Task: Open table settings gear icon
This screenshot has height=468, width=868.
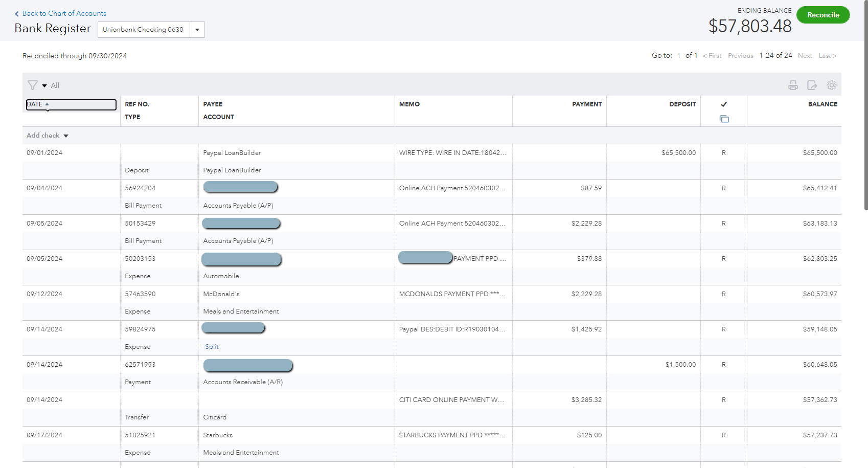Action: [x=832, y=85]
